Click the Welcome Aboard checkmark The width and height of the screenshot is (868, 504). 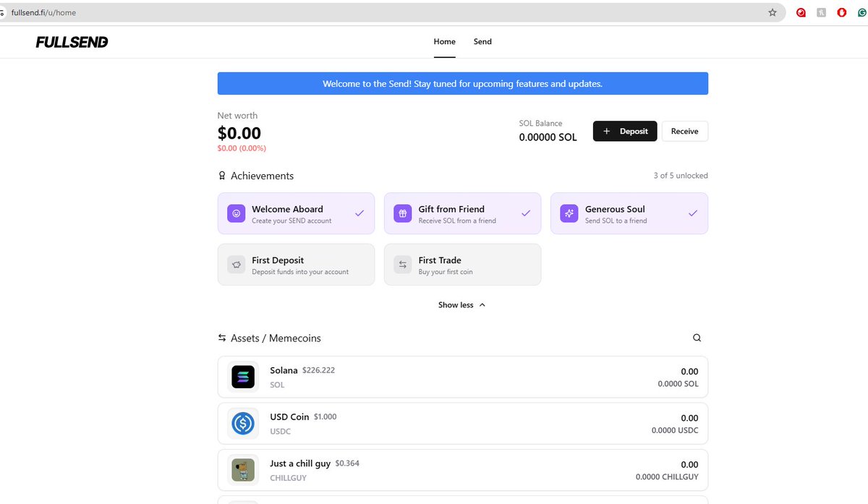(x=359, y=213)
